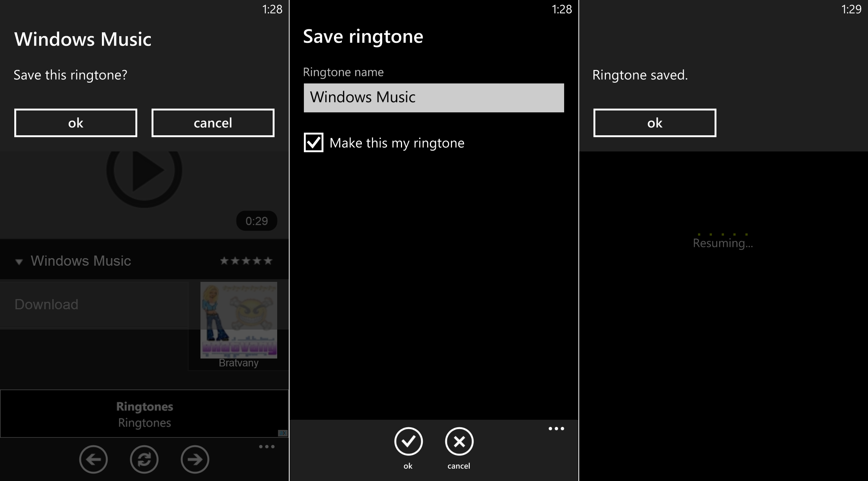Go back with the left arrow icon
Image resolution: width=868 pixels, height=481 pixels.
coord(93,459)
